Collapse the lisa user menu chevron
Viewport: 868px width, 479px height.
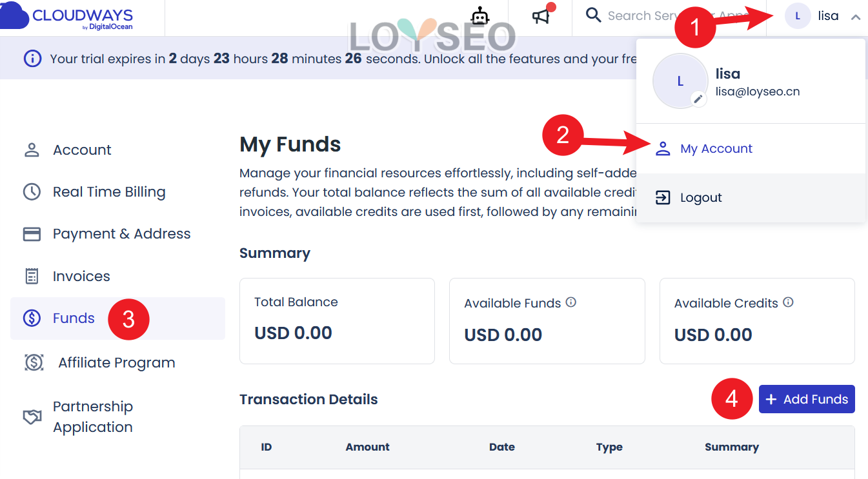tap(856, 17)
